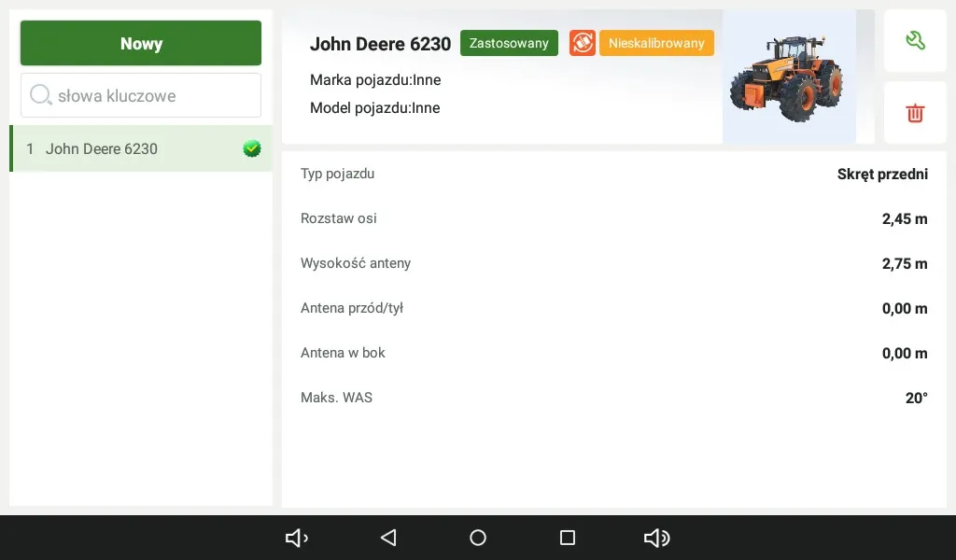
Task: Click the tractor thumbnail image
Action: (789, 77)
